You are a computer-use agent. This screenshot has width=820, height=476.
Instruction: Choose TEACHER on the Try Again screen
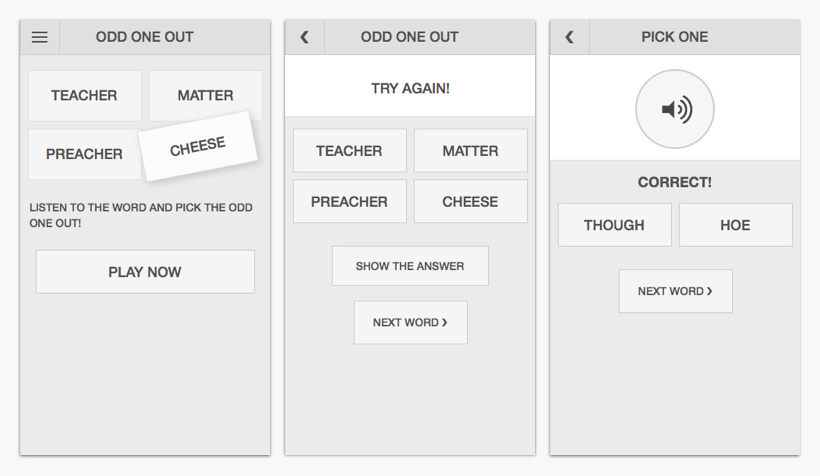tap(349, 151)
